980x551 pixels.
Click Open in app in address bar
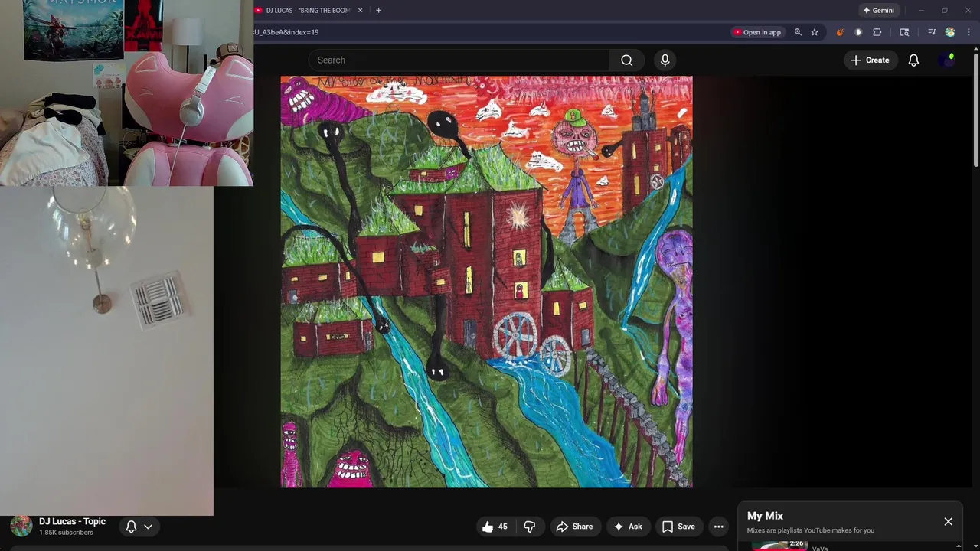click(756, 32)
